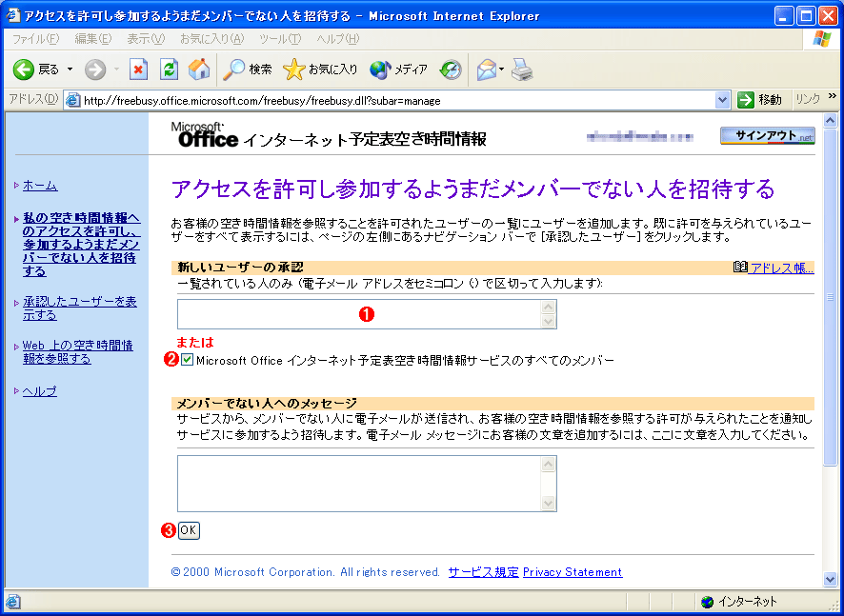This screenshot has height=616, width=844.
Task: Open the ホーム link in sidebar
Action: pyautogui.click(x=40, y=187)
